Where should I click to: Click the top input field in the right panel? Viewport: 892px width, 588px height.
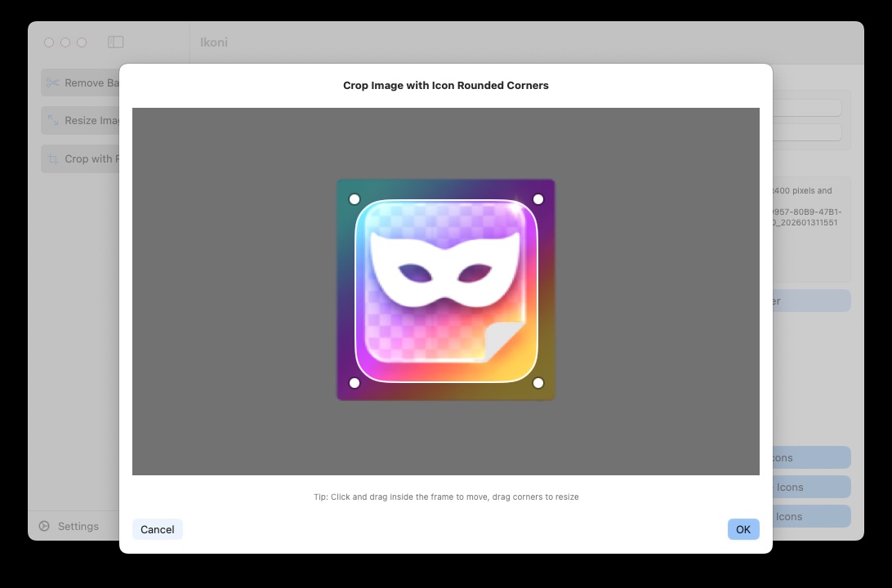(x=806, y=108)
